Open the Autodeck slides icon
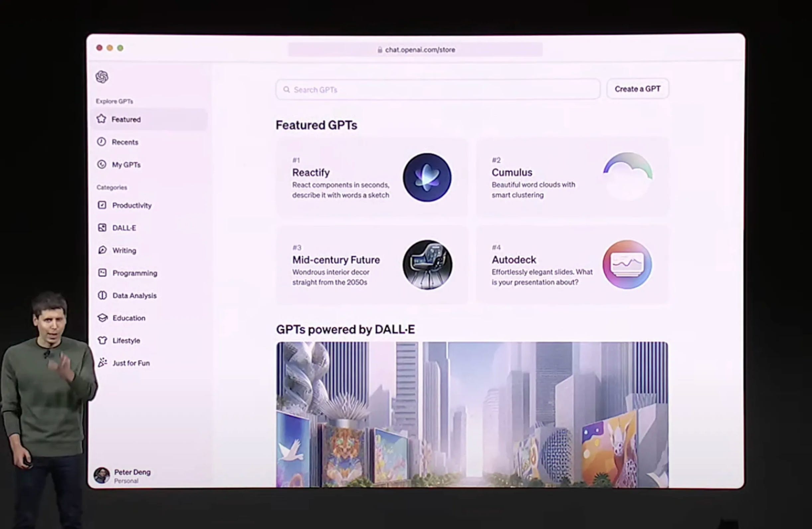 pyautogui.click(x=627, y=264)
